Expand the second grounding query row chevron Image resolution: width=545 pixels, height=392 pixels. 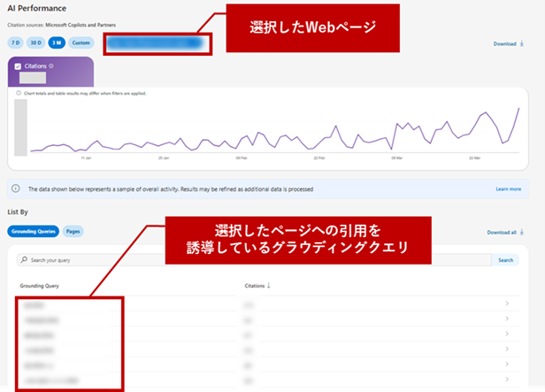tap(506, 319)
